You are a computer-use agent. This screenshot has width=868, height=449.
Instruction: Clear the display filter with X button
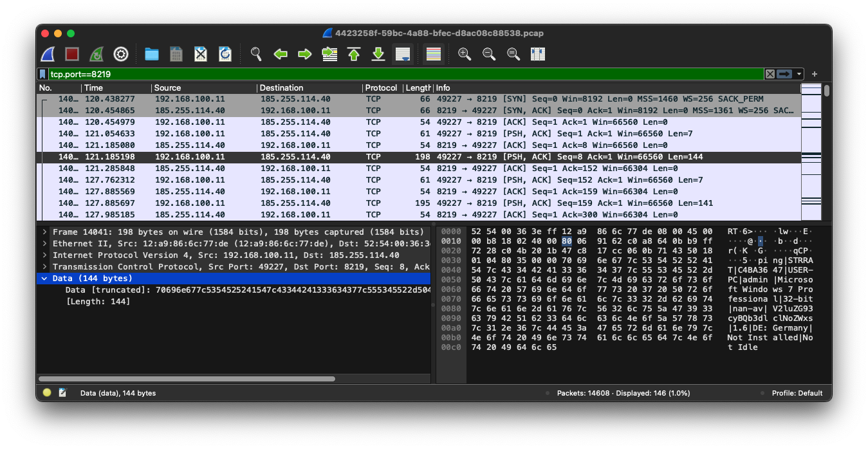click(770, 74)
